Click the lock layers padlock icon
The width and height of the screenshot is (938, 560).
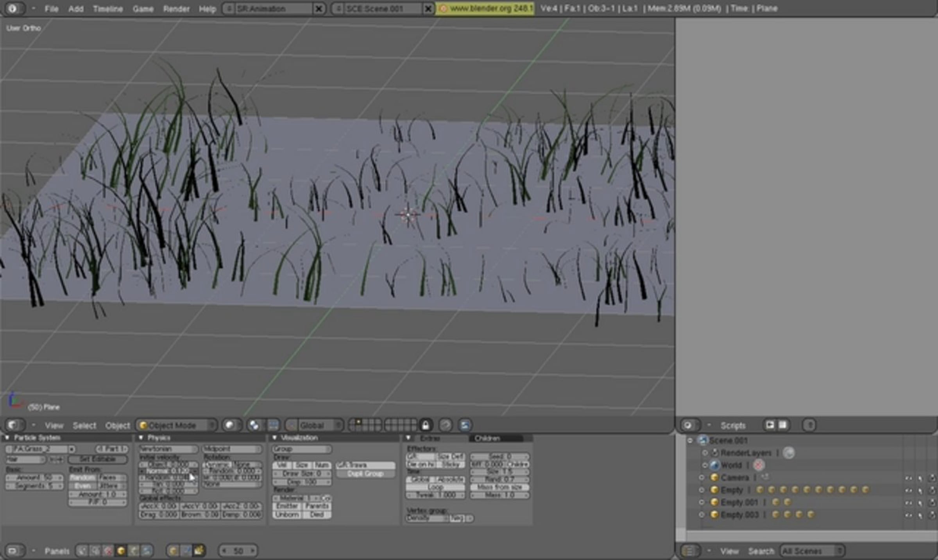click(426, 425)
